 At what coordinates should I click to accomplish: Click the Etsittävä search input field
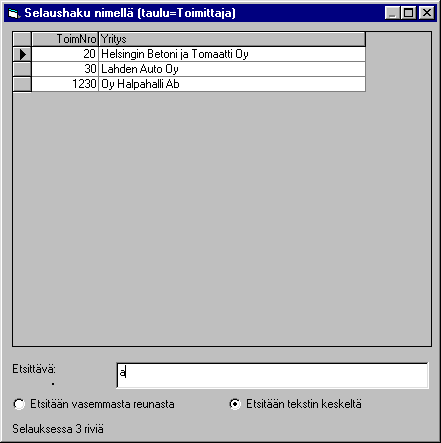pos(272,375)
